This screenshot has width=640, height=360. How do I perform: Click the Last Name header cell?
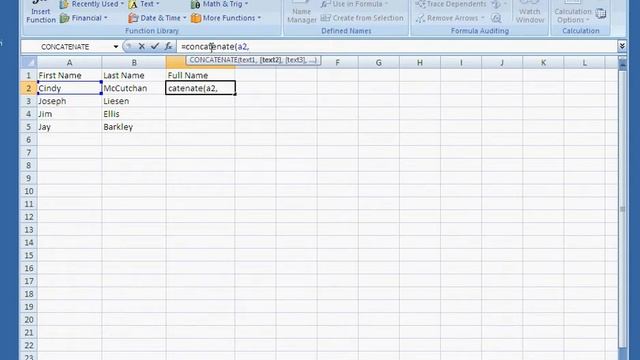(x=134, y=76)
